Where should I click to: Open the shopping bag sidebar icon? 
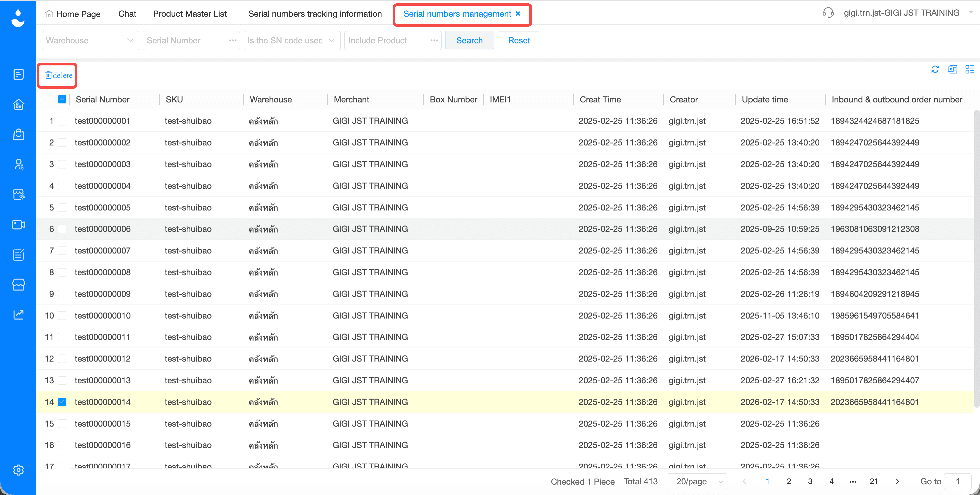[18, 134]
